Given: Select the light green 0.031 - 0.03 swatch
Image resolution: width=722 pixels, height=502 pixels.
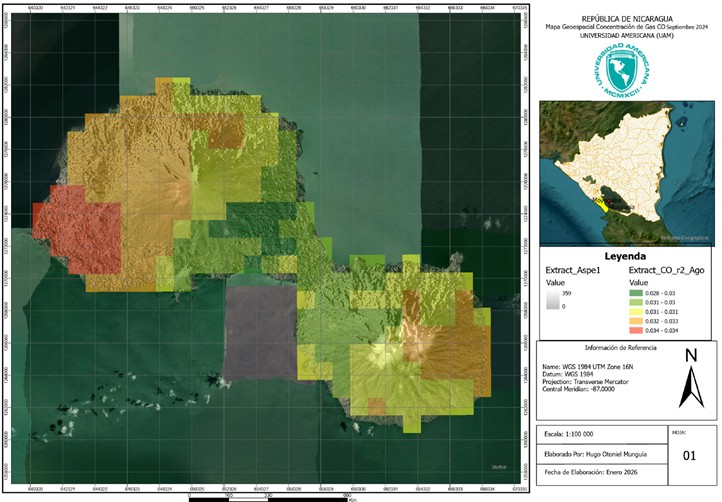Looking at the screenshot, I should pos(636,303).
